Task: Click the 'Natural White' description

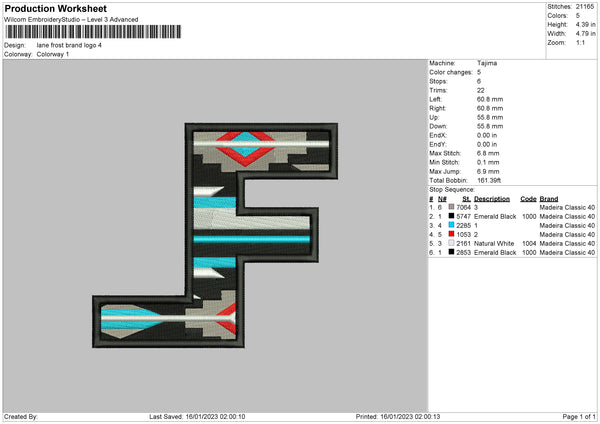Action: [494, 243]
